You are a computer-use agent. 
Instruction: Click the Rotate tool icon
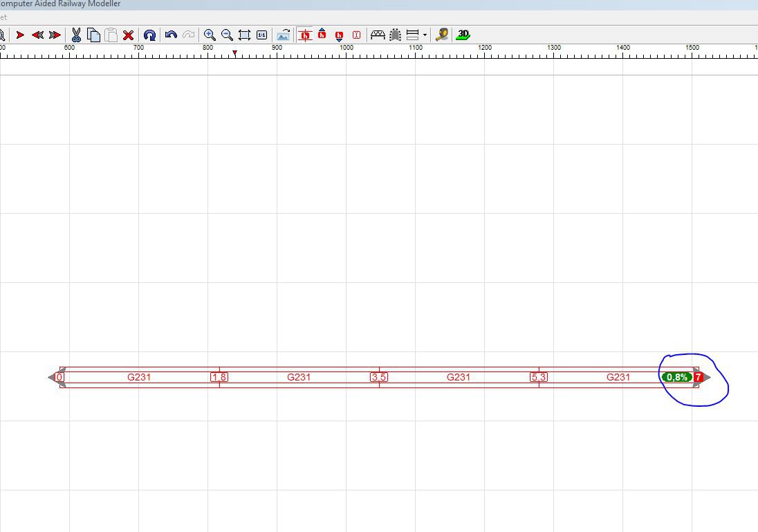[149, 35]
